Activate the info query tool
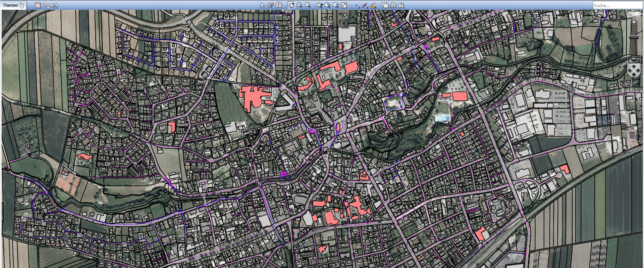This screenshot has height=268, width=644. coord(279,5)
